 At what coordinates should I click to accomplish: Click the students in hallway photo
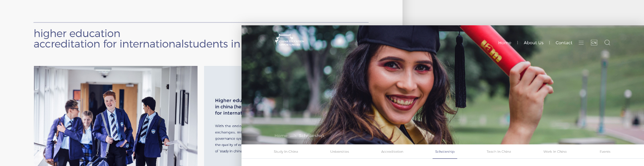[116, 116]
